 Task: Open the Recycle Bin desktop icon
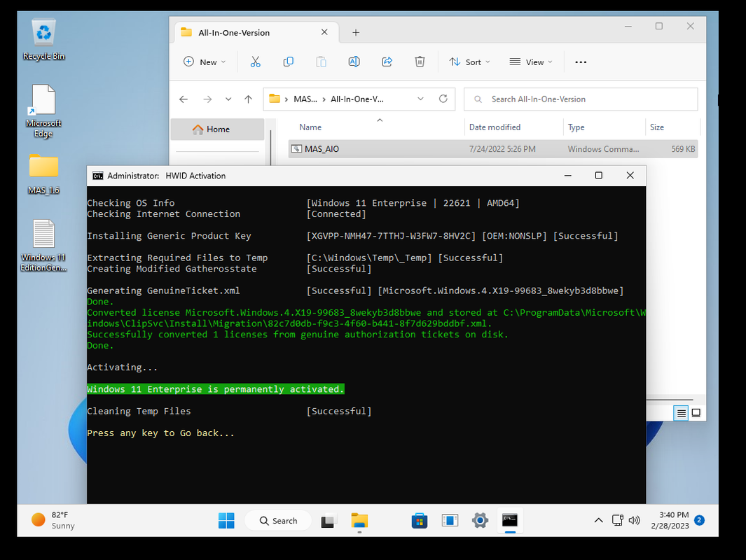(x=43, y=39)
